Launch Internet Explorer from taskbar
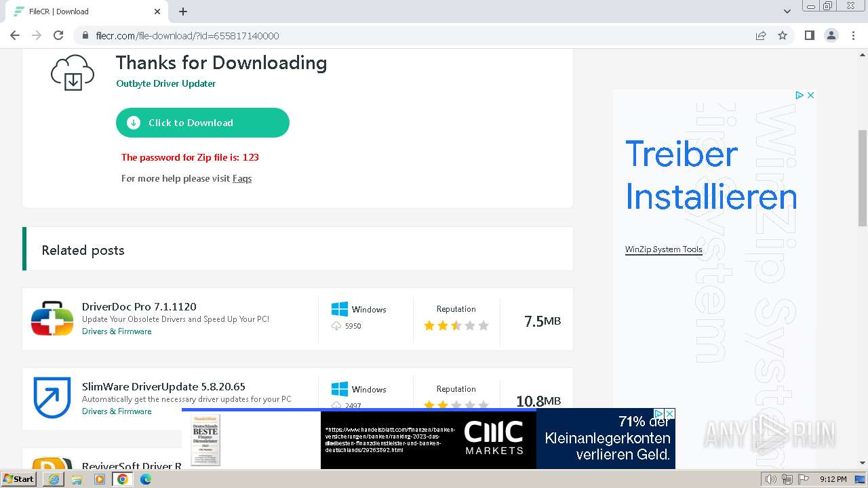Viewport: 868px width, 488px height. [x=54, y=479]
